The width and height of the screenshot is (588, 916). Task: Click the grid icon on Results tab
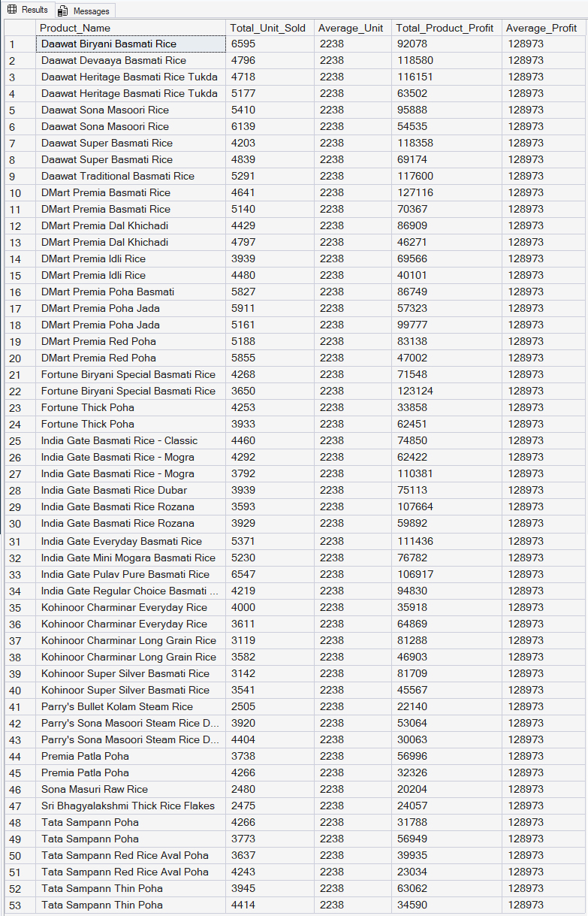(x=12, y=11)
